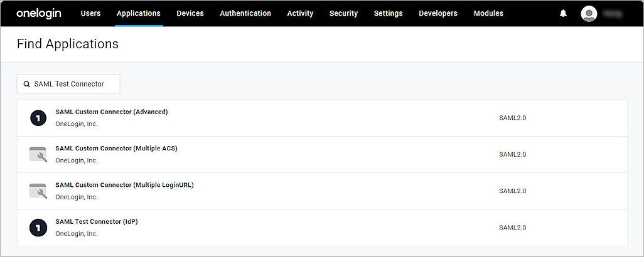Click the SAML Custom Connector (Advanced) icon
The image size is (644, 257).
(38, 118)
